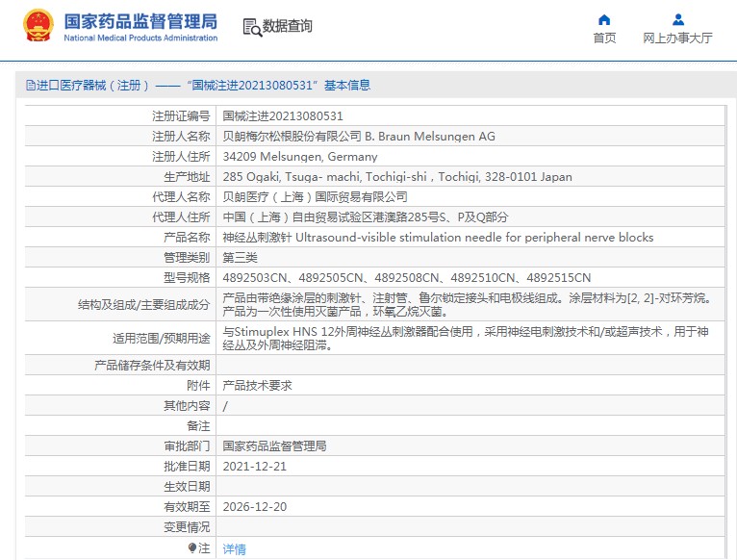Click the Stimuplex HNS 12 intended use text

pos(466,339)
